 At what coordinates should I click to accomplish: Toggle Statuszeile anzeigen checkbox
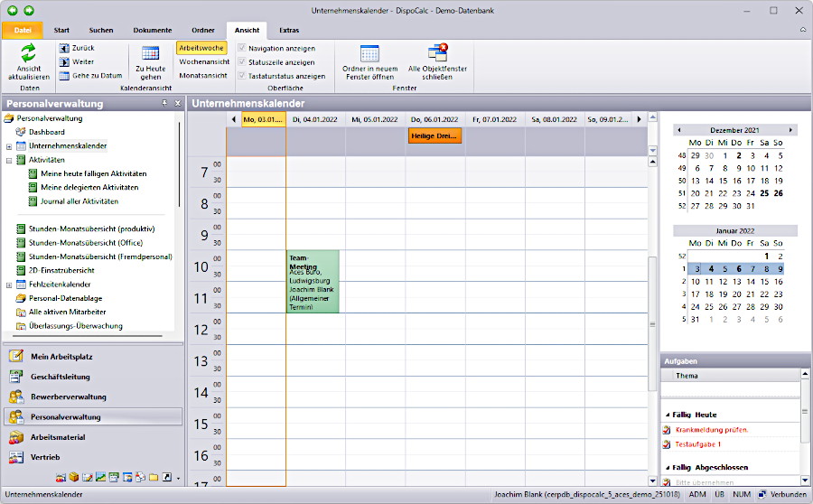click(x=241, y=62)
